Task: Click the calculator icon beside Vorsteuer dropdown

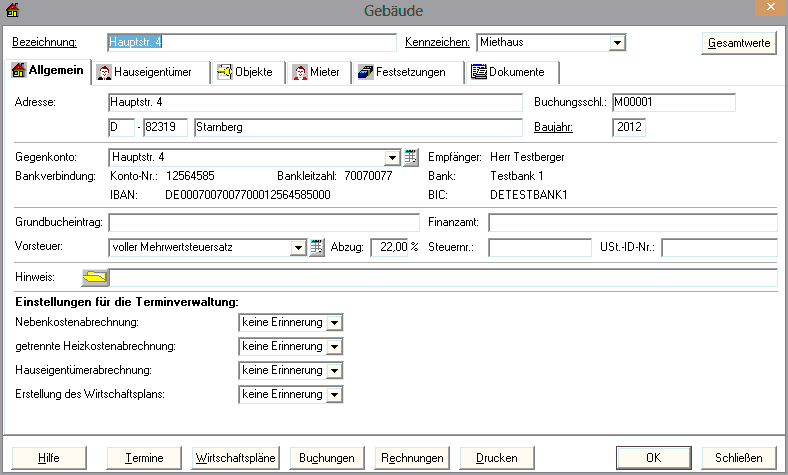Action: click(318, 248)
